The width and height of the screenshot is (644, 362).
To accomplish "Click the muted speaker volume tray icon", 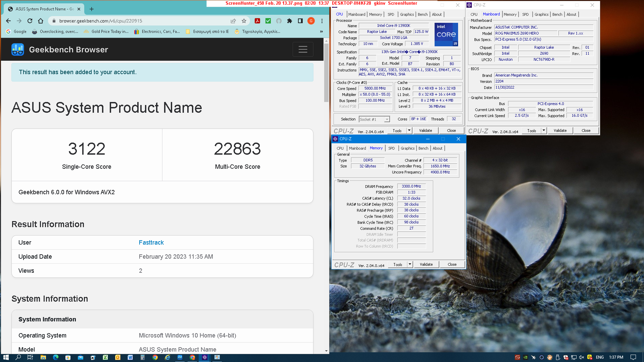I will tap(582, 357).
